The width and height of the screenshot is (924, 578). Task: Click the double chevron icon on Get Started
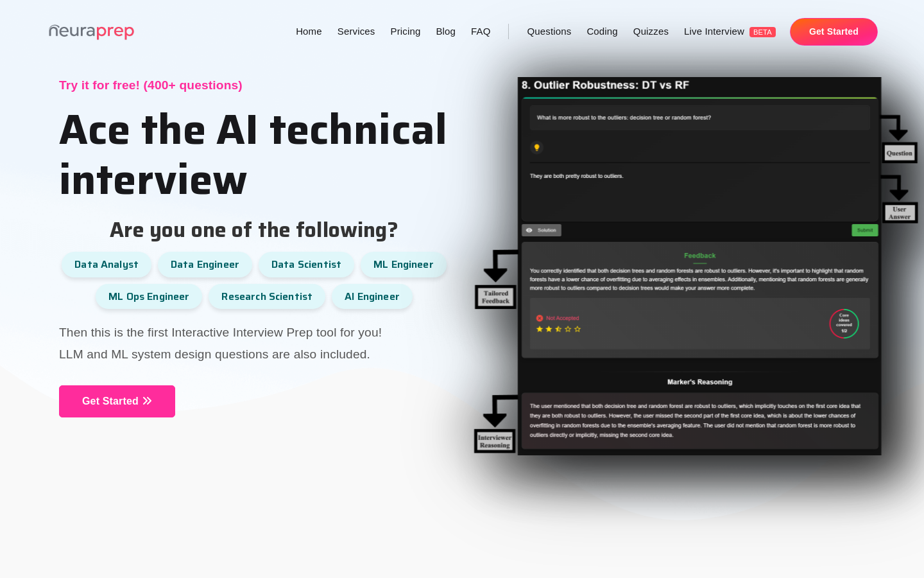pyautogui.click(x=148, y=401)
